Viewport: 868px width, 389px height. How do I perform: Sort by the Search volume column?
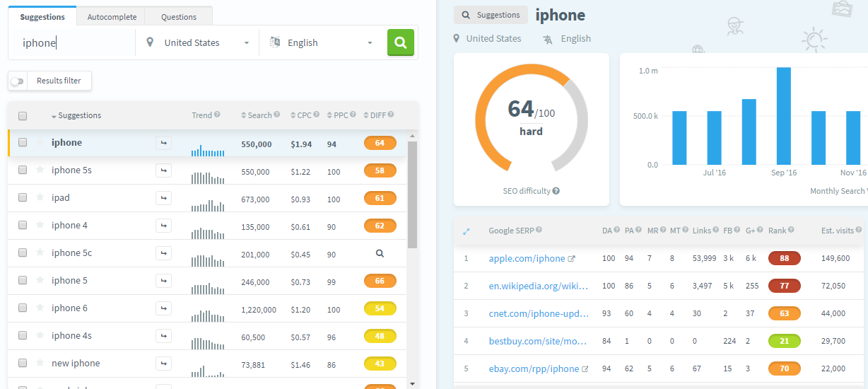pyautogui.click(x=257, y=115)
